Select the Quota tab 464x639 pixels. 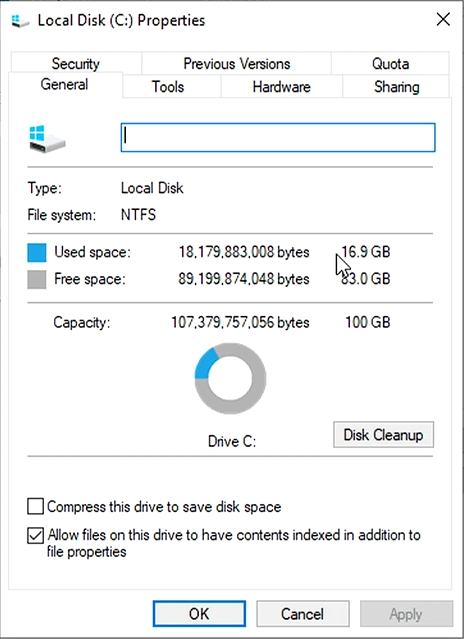coord(390,64)
